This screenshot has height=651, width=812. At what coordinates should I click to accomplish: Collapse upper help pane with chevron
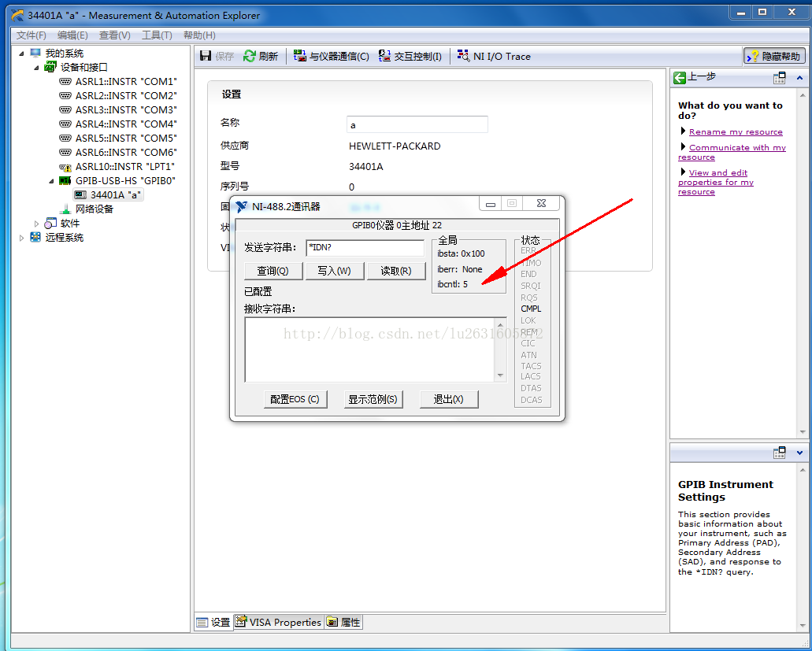[x=799, y=78]
